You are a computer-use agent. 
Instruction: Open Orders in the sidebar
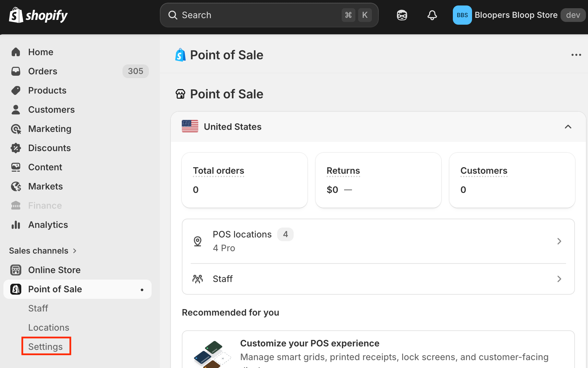point(43,71)
